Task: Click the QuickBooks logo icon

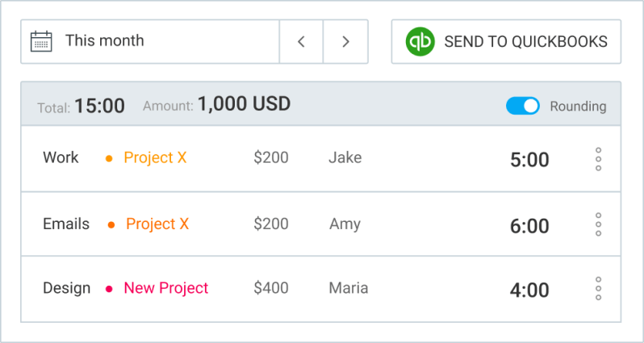Action: (420, 41)
